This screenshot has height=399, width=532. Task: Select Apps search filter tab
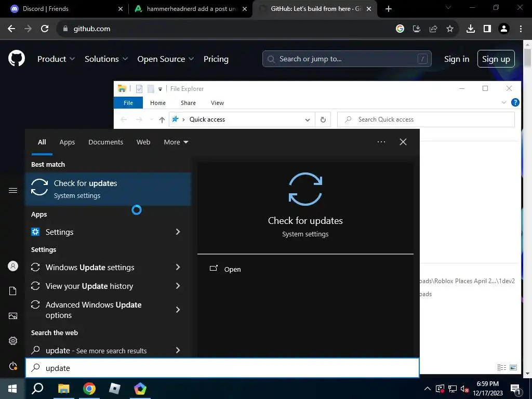(x=67, y=142)
